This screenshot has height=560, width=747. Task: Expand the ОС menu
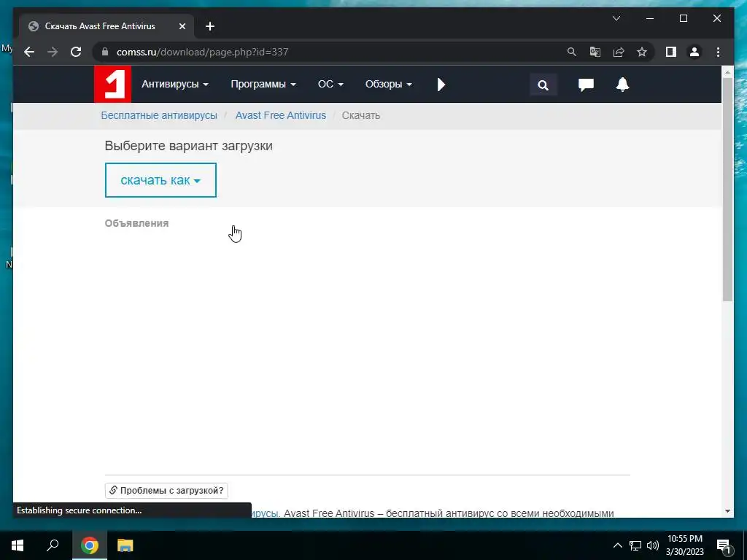(x=330, y=85)
